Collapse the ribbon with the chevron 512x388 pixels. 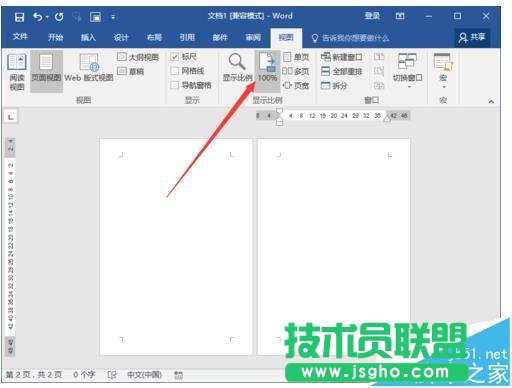pyautogui.click(x=491, y=101)
